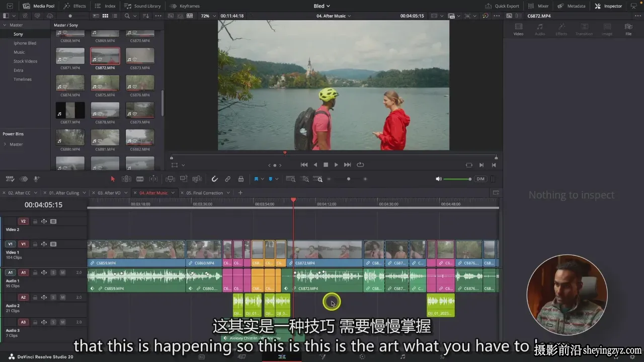Click the blue Marker icon
The image size is (644, 362).
click(x=271, y=179)
